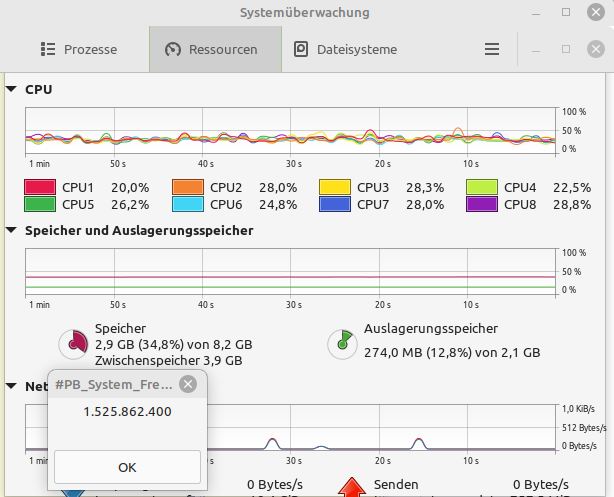Collapse the network section triangle

coord(11,385)
